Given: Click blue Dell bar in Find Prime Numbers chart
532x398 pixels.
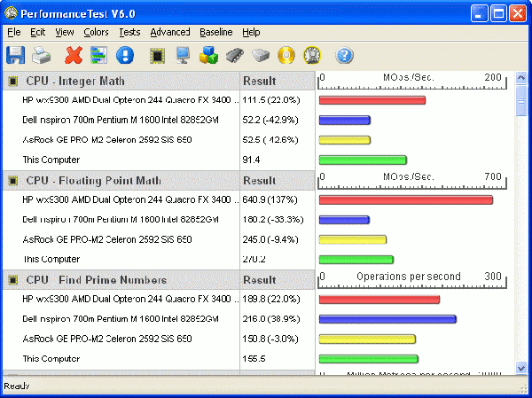Looking at the screenshot, I should pyautogui.click(x=387, y=319).
